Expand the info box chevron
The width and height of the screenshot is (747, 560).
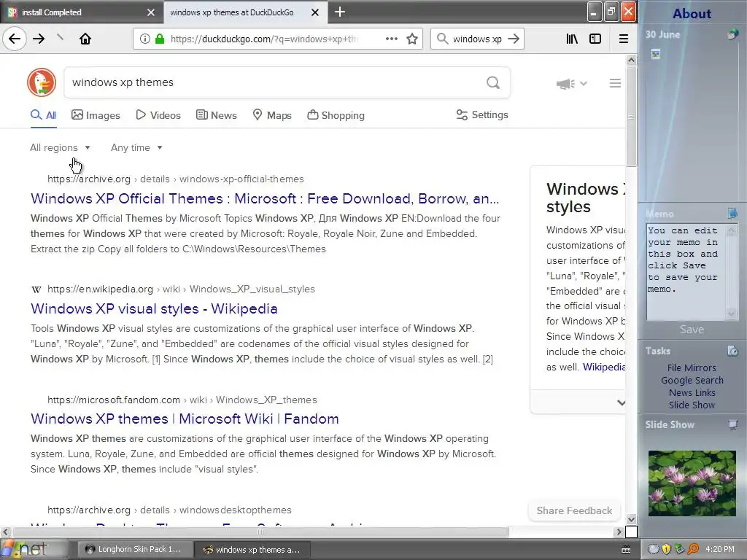[x=621, y=402]
